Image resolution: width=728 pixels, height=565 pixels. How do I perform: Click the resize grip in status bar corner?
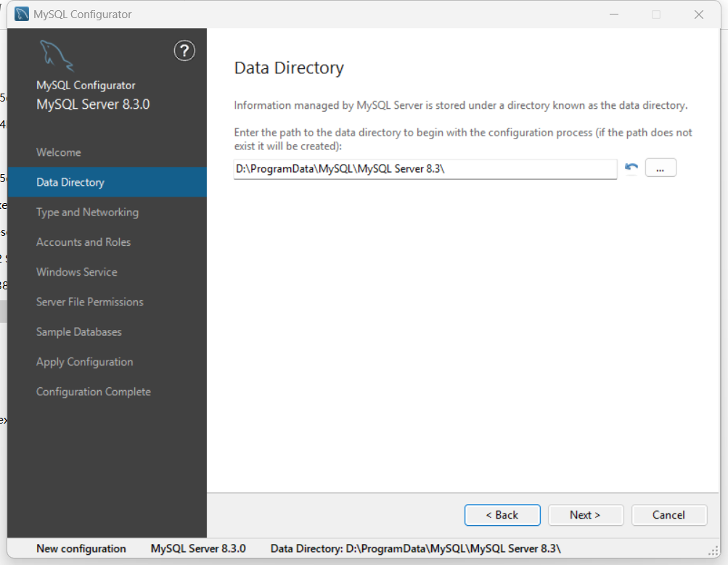[x=713, y=550]
